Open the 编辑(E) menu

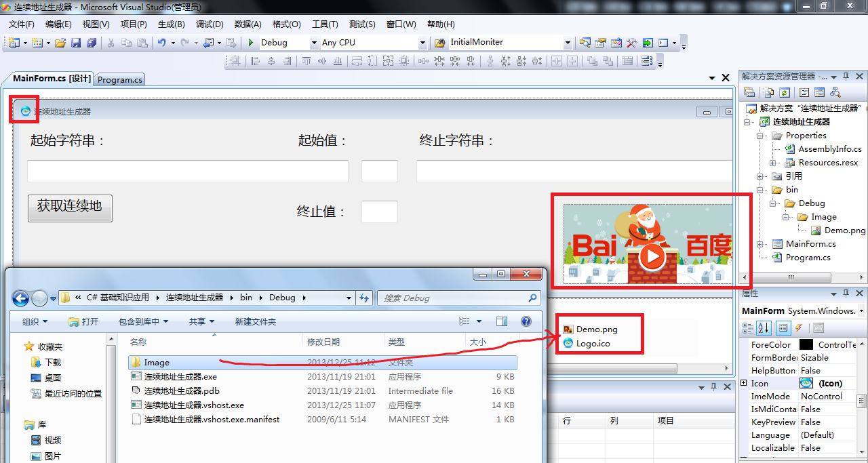pos(58,24)
